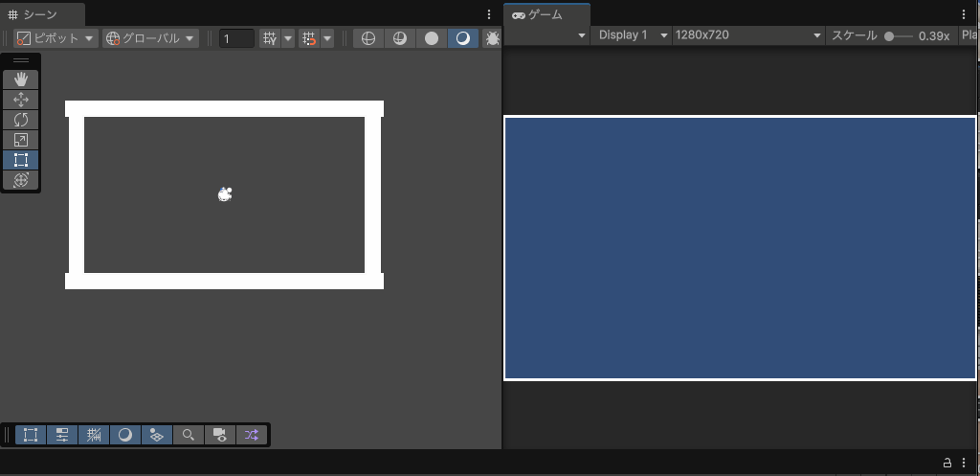Click the Tools overlay grip handle
This screenshot has height=476, width=980.
coord(21,60)
